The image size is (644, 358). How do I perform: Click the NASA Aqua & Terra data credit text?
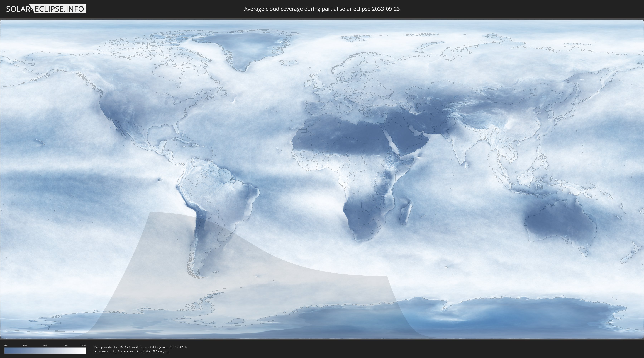(140, 347)
